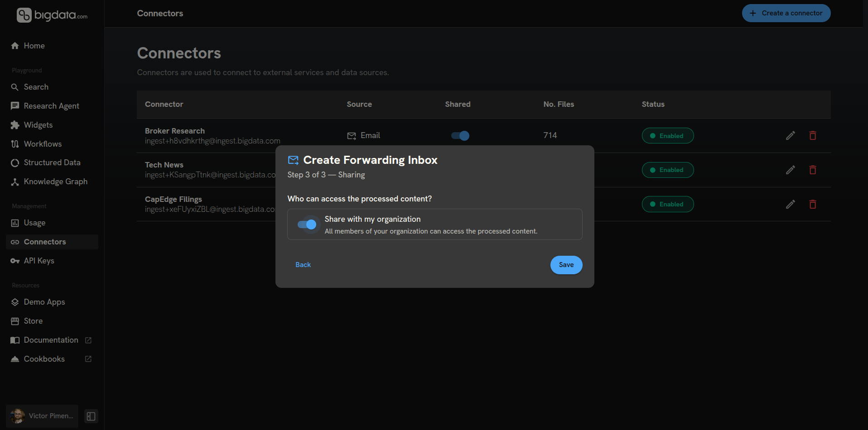Edit the CapEdge Filings connector

click(x=791, y=204)
